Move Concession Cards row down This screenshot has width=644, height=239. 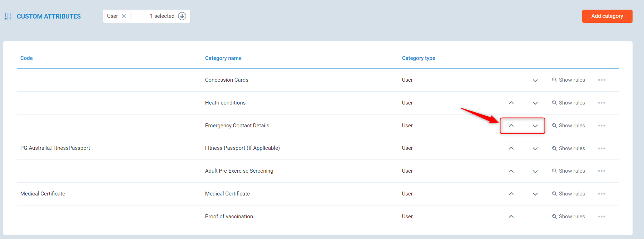coord(535,80)
